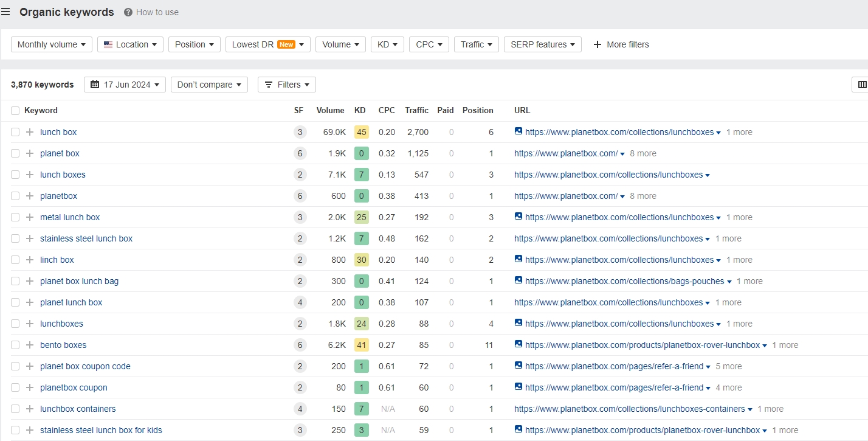Image resolution: width=868 pixels, height=441 pixels.
Task: Check the box for bento boxes row
Action: click(15, 345)
